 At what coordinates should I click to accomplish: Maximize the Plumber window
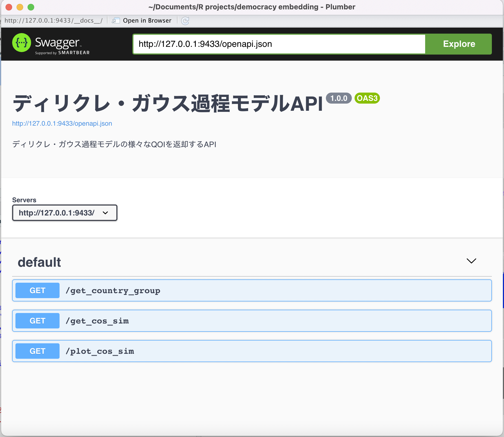point(31,7)
